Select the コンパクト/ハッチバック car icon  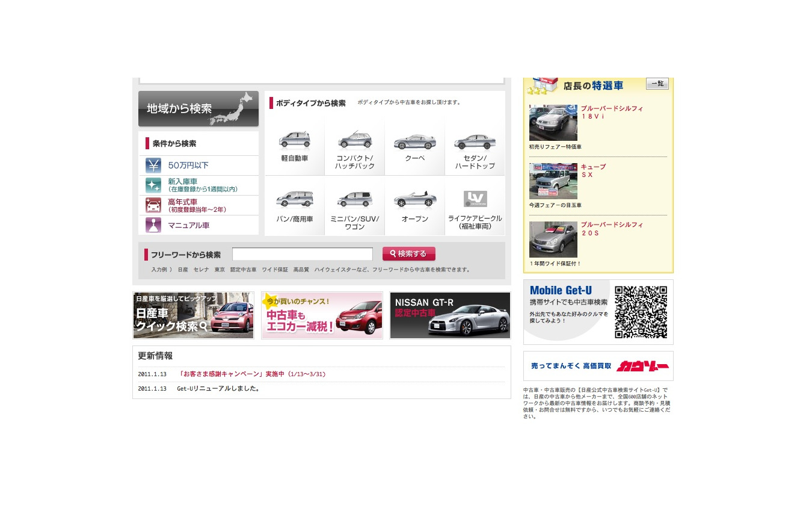click(x=355, y=140)
